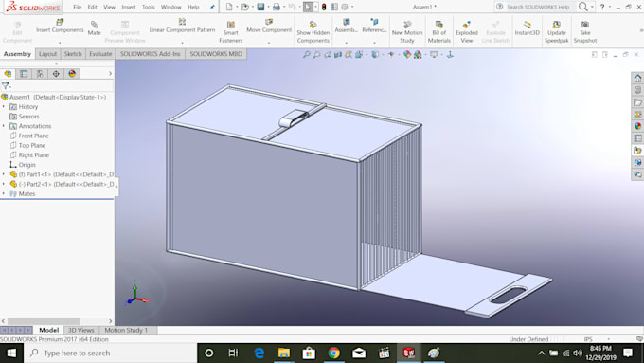The width and height of the screenshot is (644, 363).
Task: Click the taskbar search box
Action: [110, 353]
